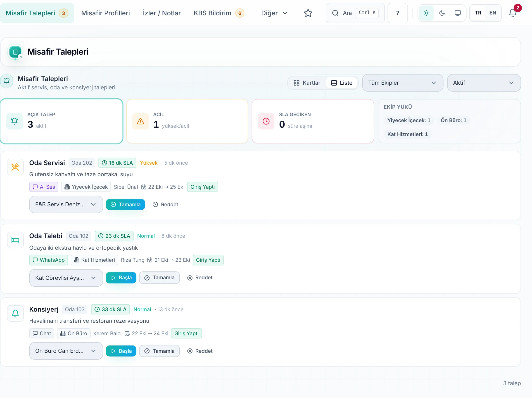Expand the Diğer menu

pyautogui.click(x=274, y=13)
